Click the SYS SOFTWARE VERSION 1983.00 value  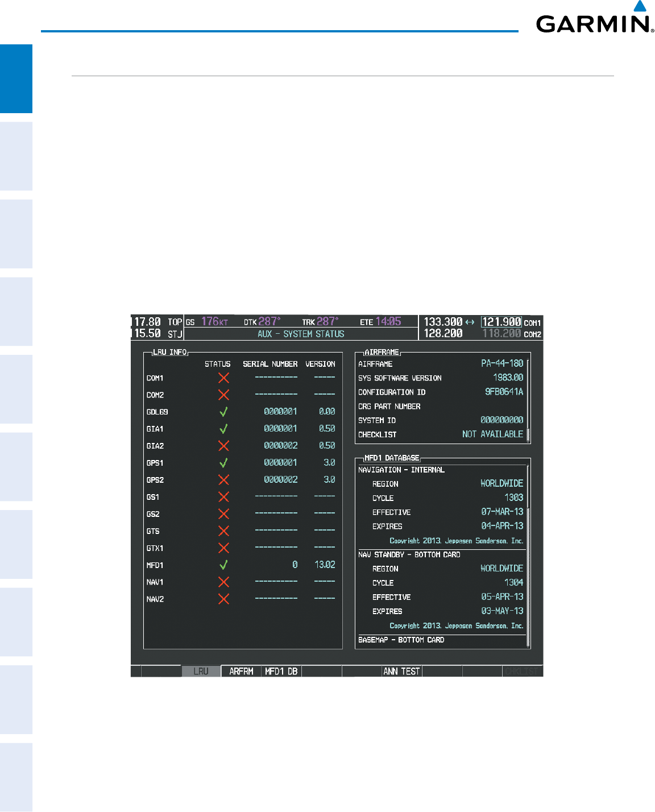click(508, 378)
